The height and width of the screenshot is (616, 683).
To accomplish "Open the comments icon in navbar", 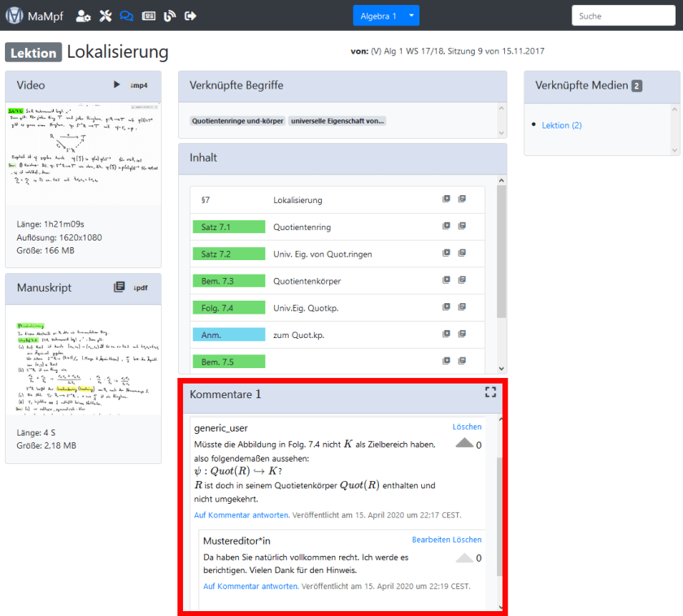I will [x=126, y=15].
